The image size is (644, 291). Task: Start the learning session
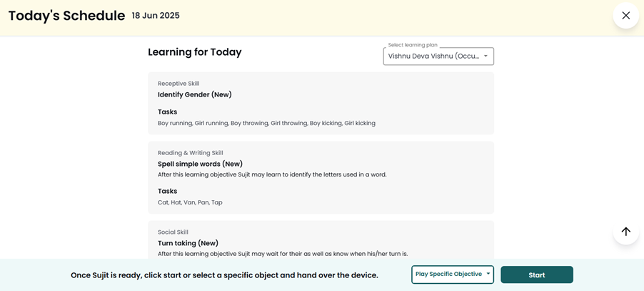click(536, 275)
